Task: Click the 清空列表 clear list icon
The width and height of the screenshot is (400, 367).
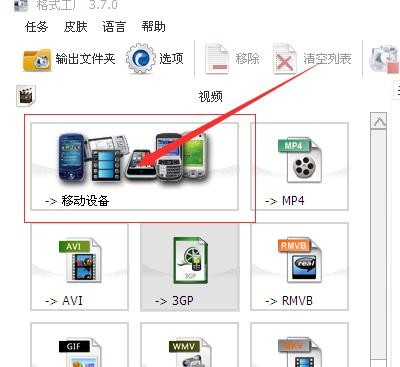Action: click(x=285, y=59)
